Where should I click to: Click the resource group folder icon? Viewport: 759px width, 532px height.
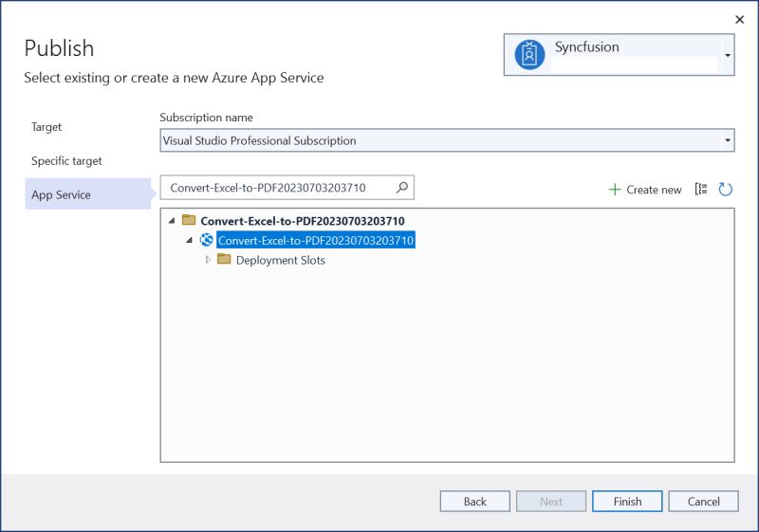pyautogui.click(x=189, y=221)
